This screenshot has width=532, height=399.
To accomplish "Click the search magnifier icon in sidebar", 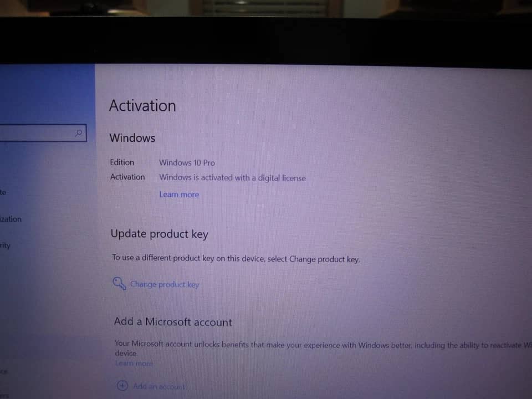I will pos(79,132).
